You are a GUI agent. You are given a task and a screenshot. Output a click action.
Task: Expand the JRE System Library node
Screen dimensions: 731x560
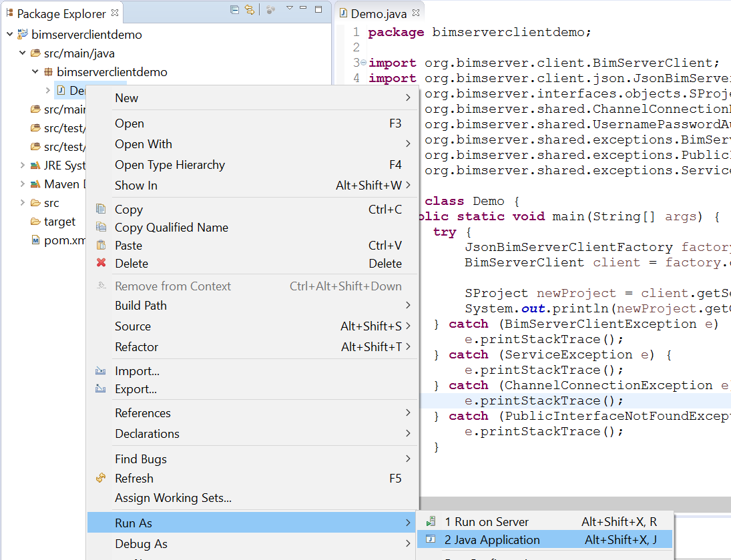pyautogui.click(x=22, y=166)
